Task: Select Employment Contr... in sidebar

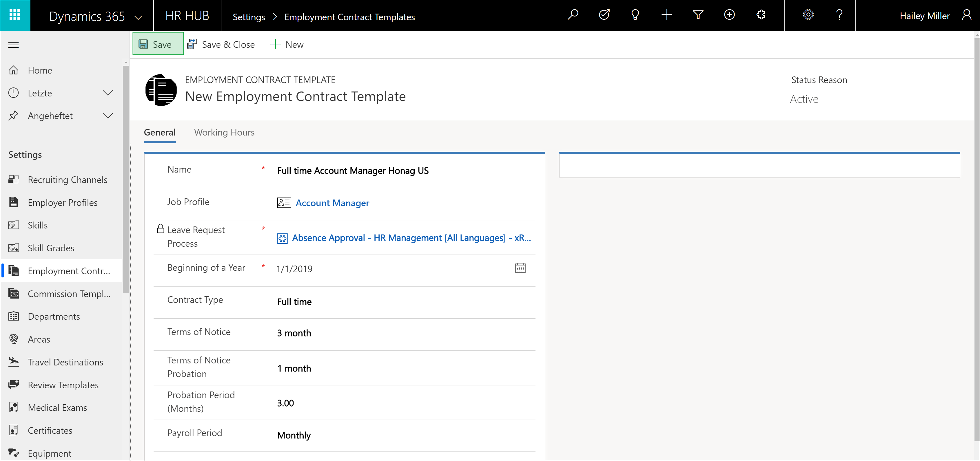Action: tap(62, 270)
